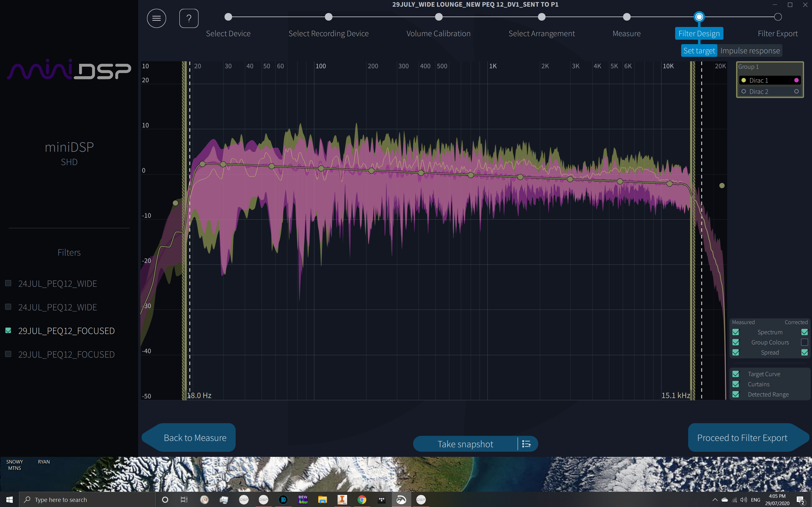Screen dimensions: 812x507
Task: Open Task View on taskbar
Action: pos(184,500)
